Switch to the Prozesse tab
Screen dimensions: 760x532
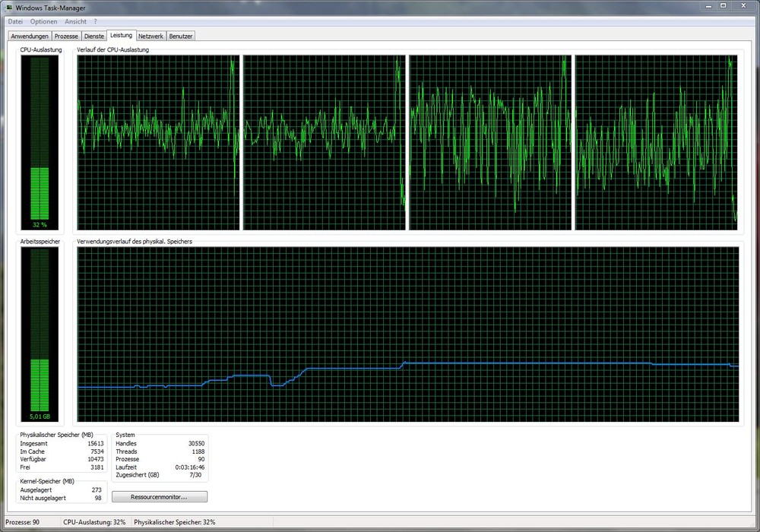pos(66,36)
